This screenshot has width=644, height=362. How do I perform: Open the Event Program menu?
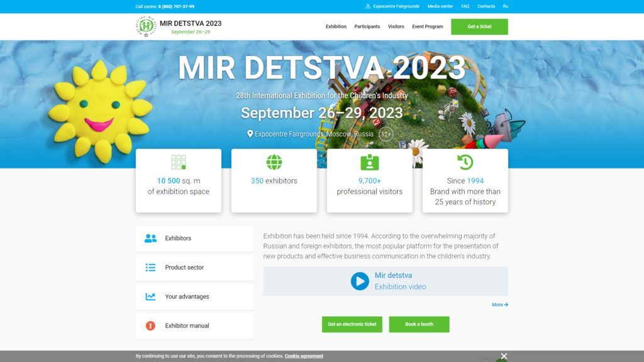pos(428,26)
